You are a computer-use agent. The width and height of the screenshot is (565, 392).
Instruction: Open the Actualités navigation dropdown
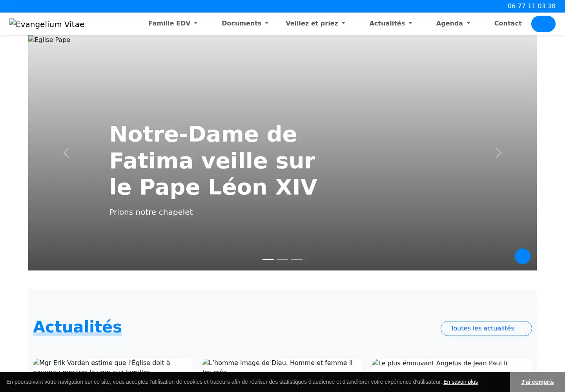[x=391, y=24]
